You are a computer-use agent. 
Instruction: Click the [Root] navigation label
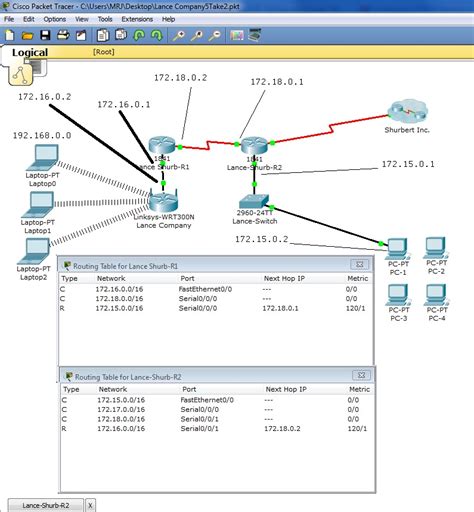[x=104, y=52]
